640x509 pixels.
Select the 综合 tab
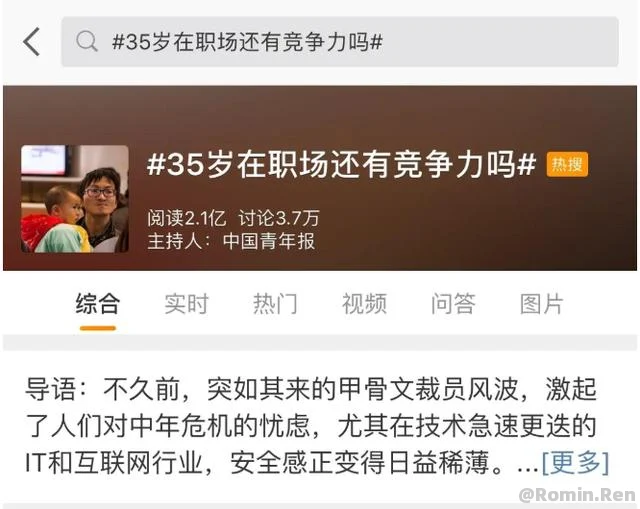(x=98, y=303)
